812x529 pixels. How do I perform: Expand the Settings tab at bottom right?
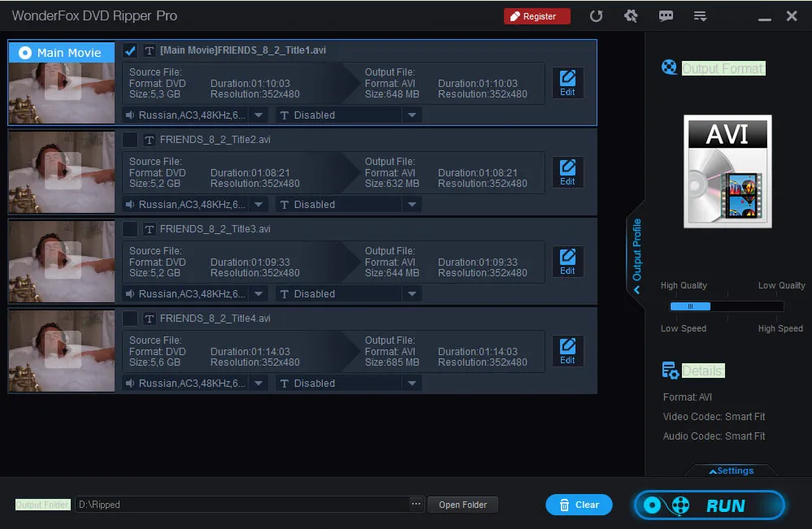[x=731, y=470]
